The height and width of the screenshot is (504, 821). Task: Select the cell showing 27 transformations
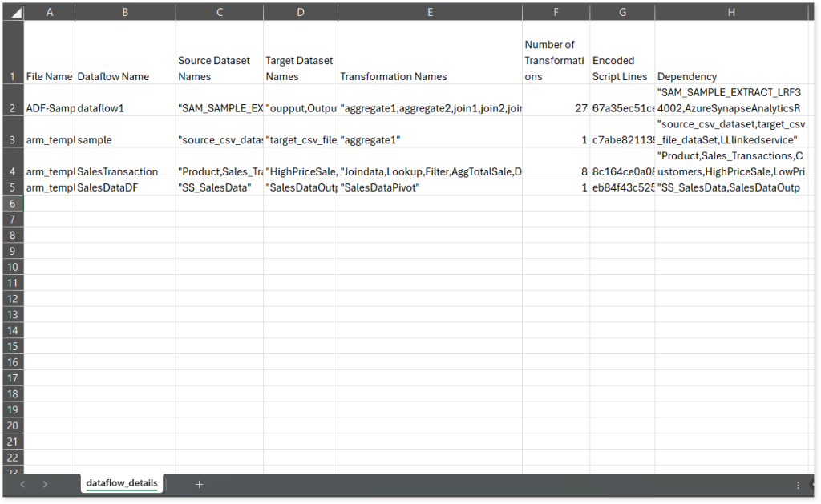click(x=556, y=108)
